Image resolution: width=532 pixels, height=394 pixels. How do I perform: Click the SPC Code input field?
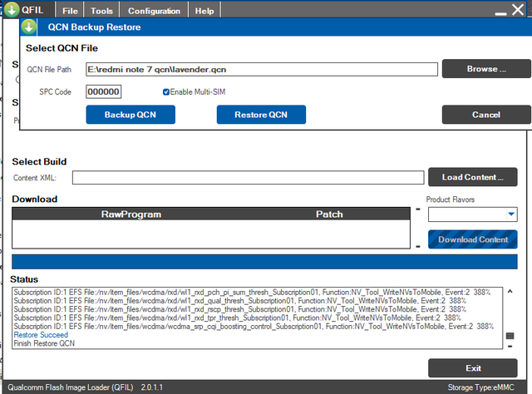tap(103, 91)
